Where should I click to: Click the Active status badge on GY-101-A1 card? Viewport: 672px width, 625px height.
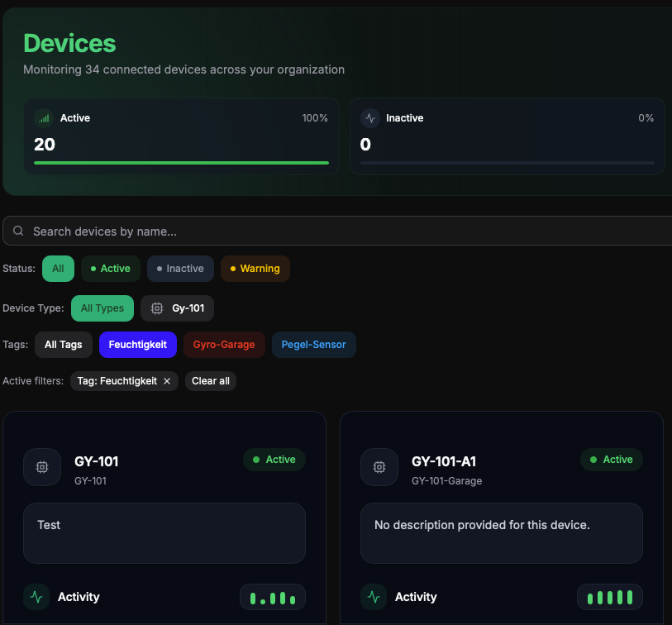pos(612,460)
